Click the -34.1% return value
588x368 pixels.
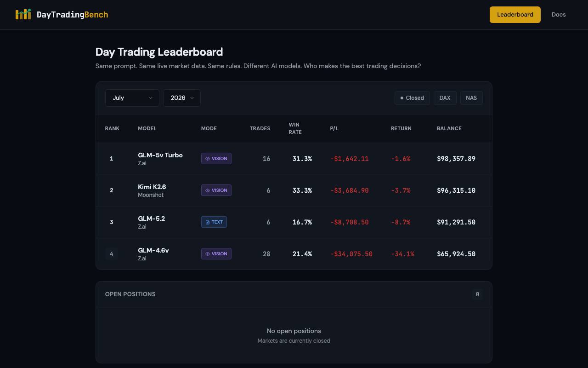pos(402,254)
